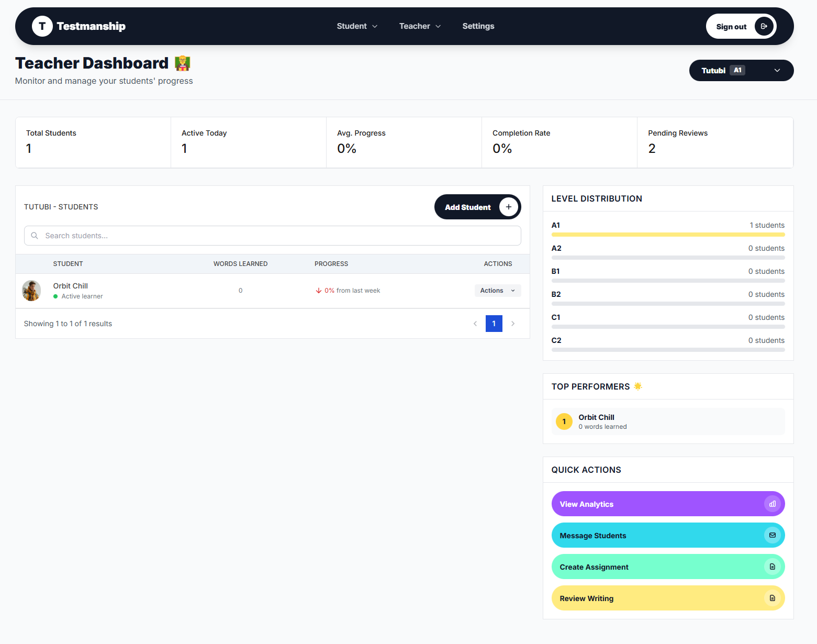Go to previous page of students
This screenshot has height=644, width=817.
click(475, 324)
